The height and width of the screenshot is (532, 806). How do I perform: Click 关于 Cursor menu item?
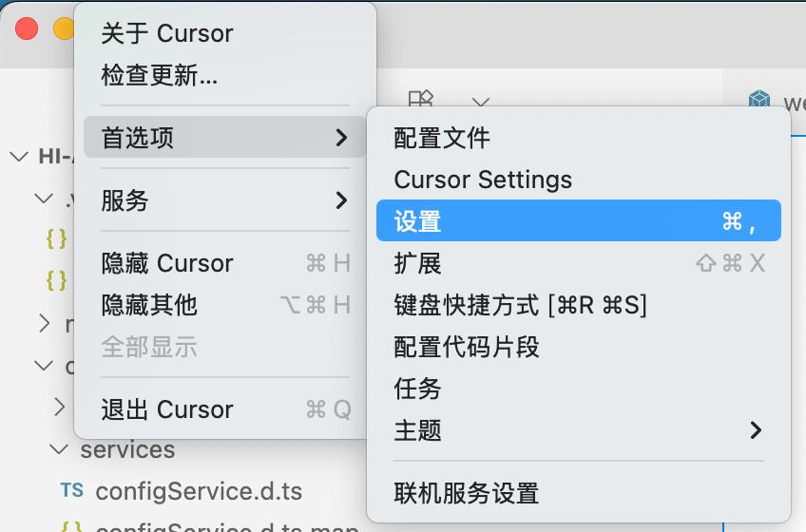point(167,33)
